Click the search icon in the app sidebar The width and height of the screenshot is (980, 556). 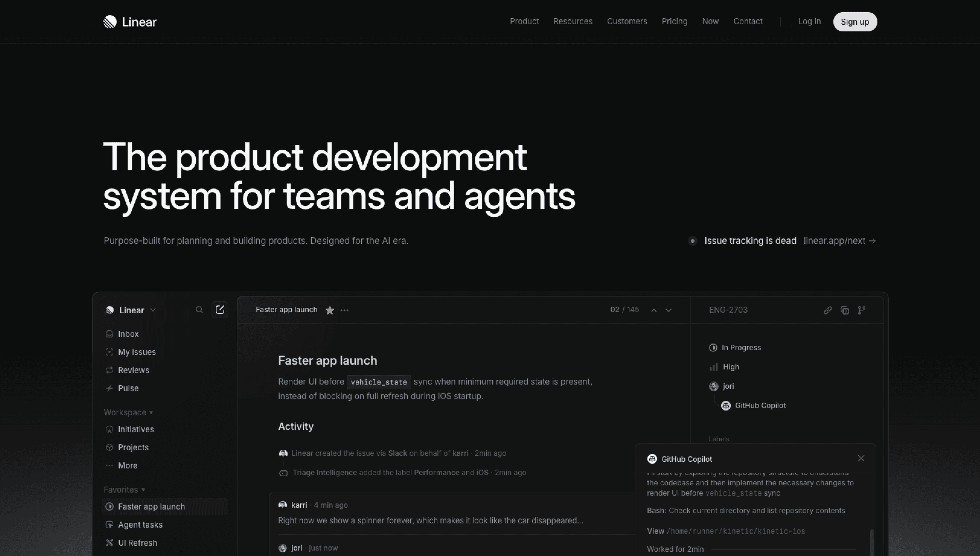click(x=199, y=310)
